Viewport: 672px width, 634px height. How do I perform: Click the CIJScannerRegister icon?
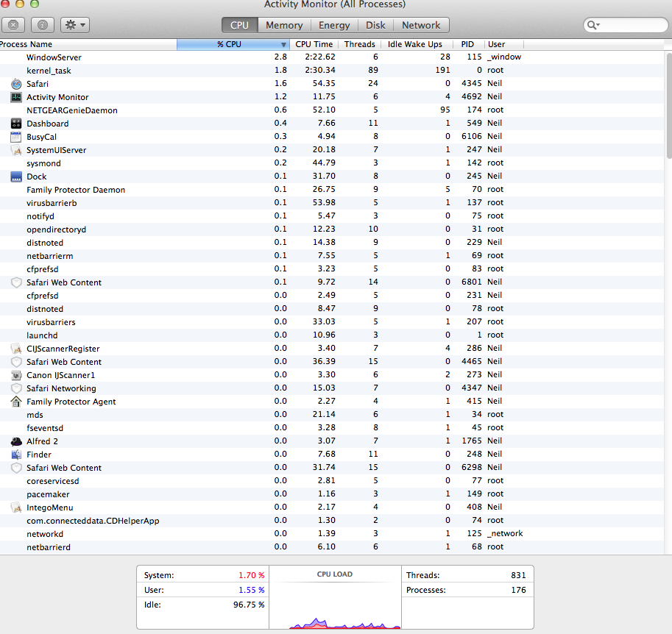(16, 349)
